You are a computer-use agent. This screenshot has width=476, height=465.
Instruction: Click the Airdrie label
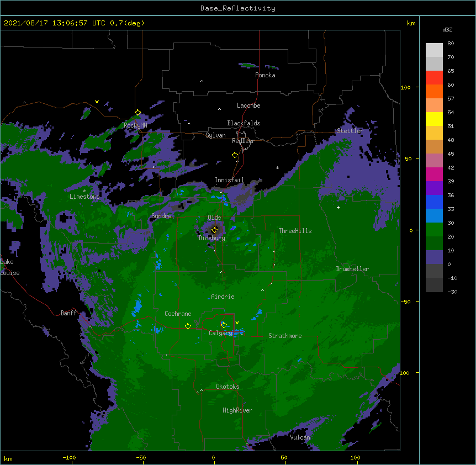(223, 297)
